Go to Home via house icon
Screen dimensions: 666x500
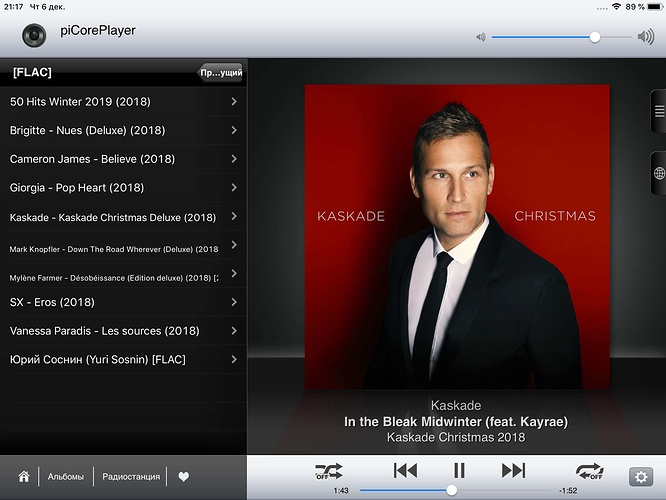(24, 477)
